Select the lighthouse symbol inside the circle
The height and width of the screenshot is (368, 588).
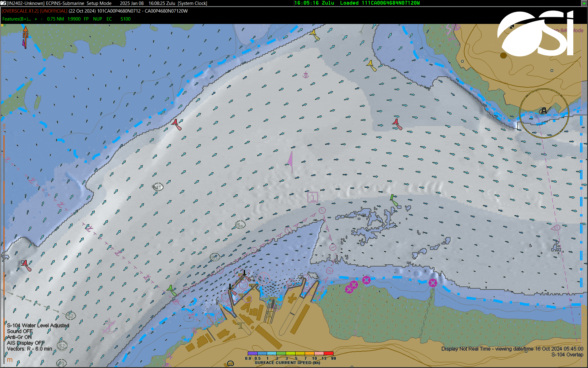click(x=544, y=110)
